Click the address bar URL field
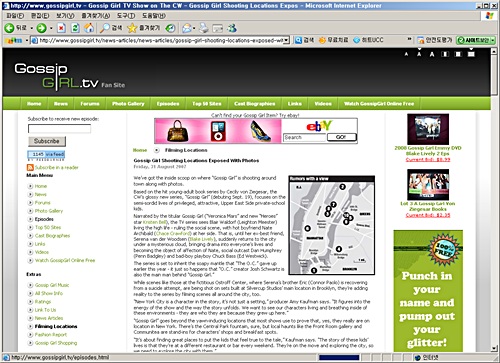 coord(160,40)
